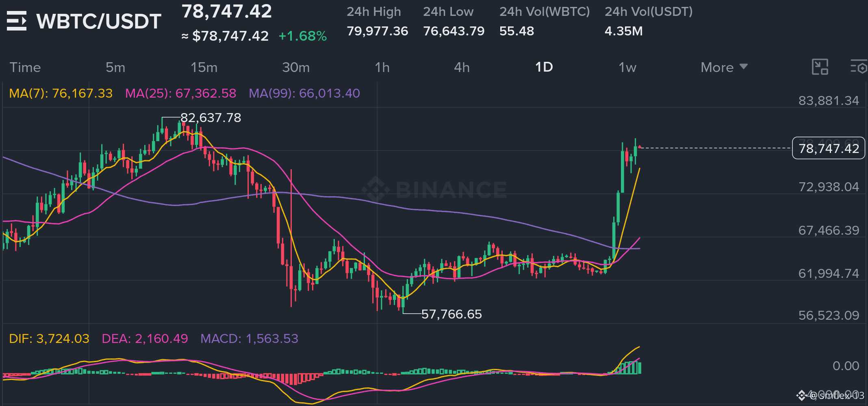Open the chart settings icon
Screen dimensions: 868x406
tap(859, 67)
